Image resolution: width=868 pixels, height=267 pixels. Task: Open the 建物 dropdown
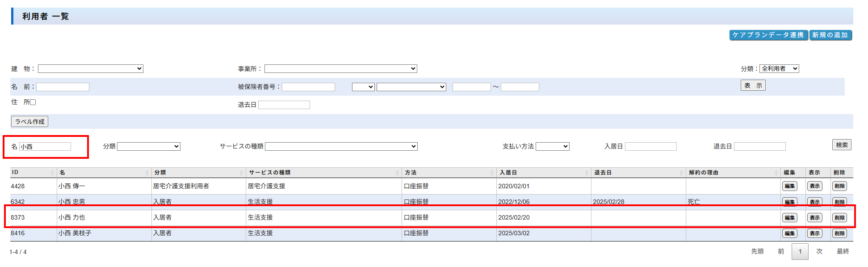point(90,69)
